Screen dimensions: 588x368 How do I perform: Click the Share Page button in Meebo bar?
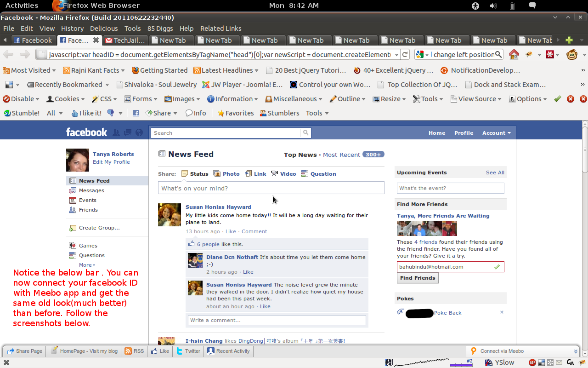click(x=25, y=351)
